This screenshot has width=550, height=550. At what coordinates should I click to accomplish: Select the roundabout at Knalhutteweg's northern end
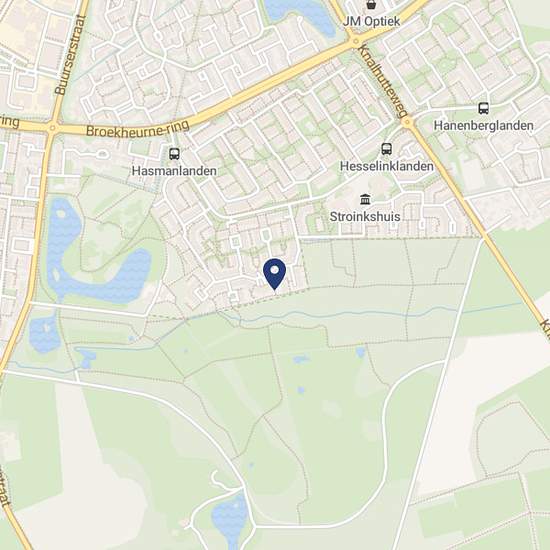(356, 41)
